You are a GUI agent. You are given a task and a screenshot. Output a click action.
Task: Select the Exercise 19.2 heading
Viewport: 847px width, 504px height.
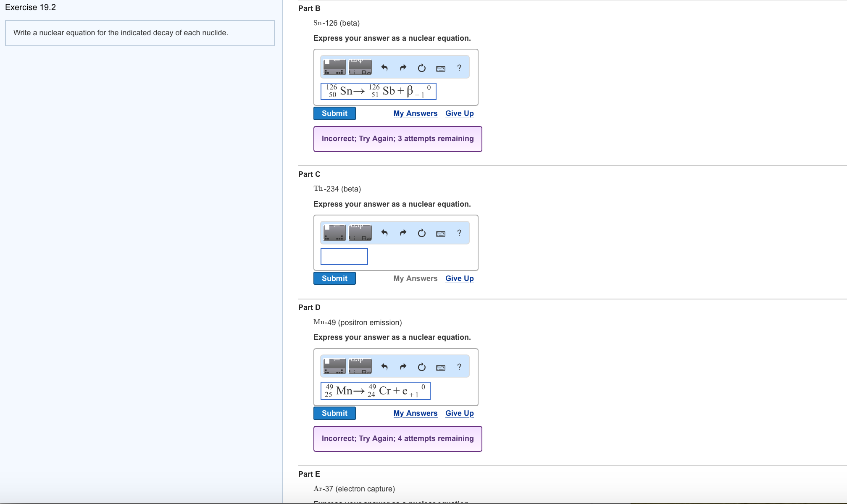pyautogui.click(x=30, y=8)
